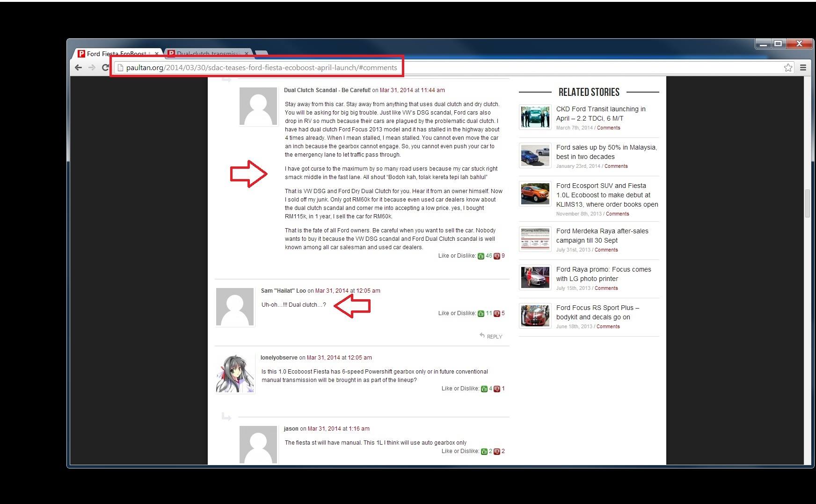The height and width of the screenshot is (504, 816).
Task: Click the vertical scrollbar thumb of the page
Action: pyautogui.click(x=807, y=203)
